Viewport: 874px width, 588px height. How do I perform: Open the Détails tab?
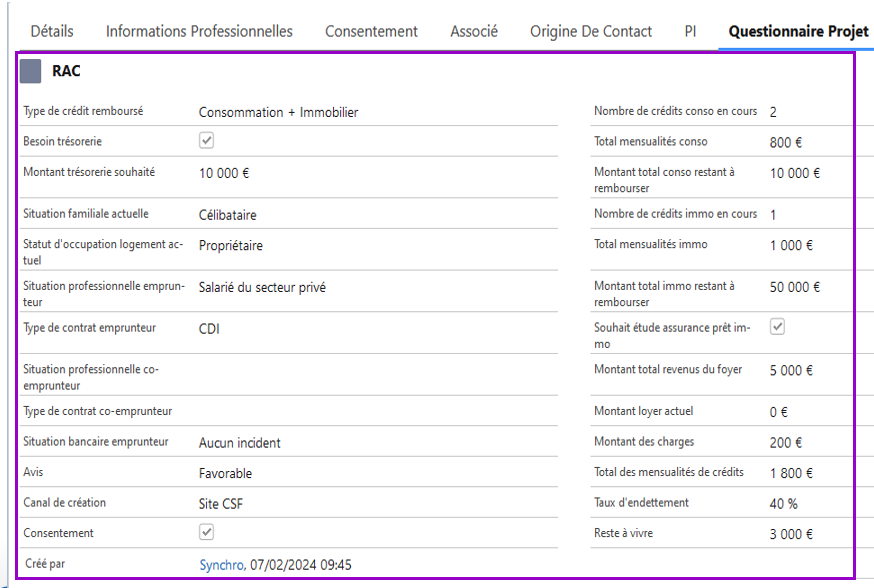click(52, 31)
